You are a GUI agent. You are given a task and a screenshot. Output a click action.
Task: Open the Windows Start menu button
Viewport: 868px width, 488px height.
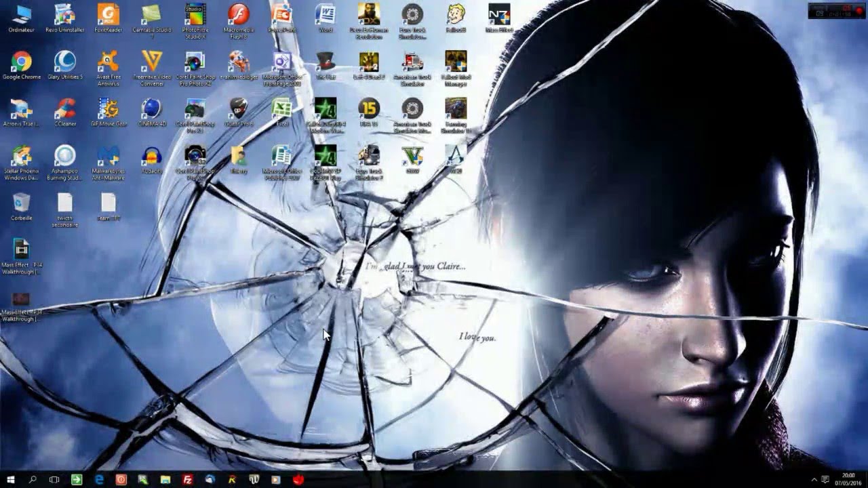[11, 480]
